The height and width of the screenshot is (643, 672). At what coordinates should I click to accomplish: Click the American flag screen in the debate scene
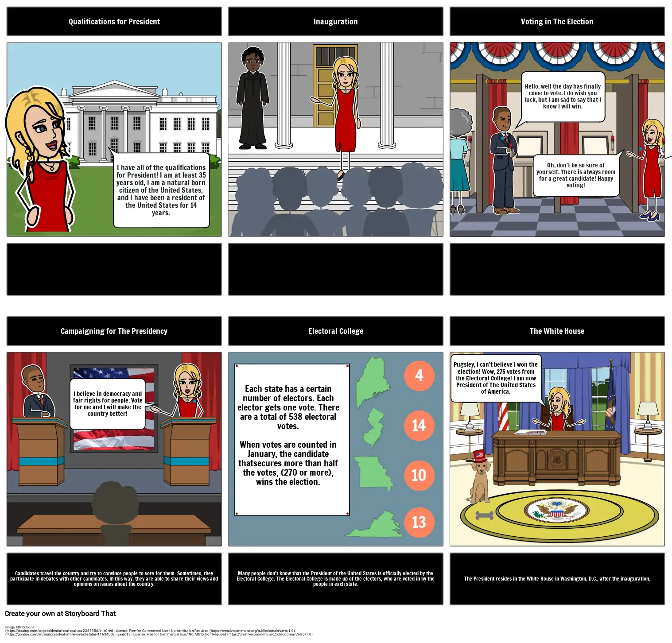coord(114,410)
